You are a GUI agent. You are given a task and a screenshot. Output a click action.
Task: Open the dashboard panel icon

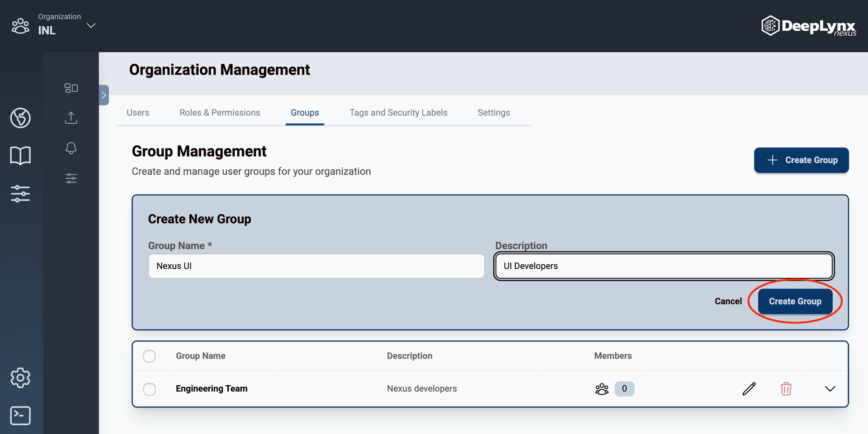point(71,88)
